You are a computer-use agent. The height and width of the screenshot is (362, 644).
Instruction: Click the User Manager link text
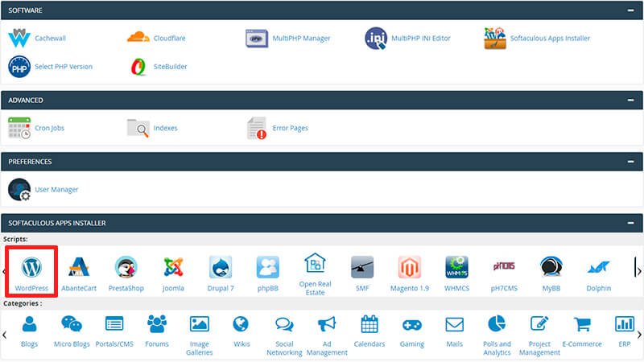pyautogui.click(x=56, y=190)
